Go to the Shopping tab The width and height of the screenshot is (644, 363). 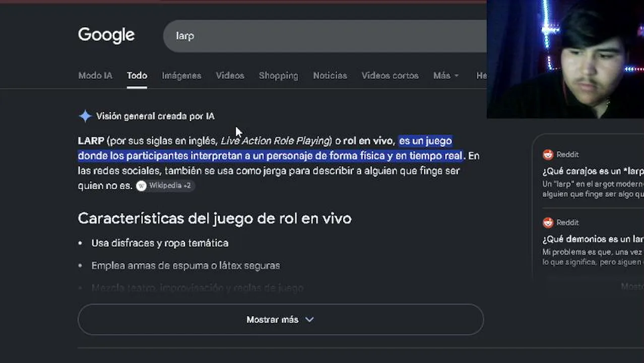click(278, 76)
